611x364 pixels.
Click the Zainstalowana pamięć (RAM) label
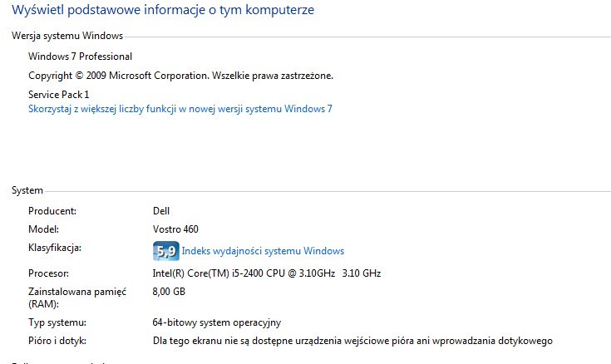point(77,298)
